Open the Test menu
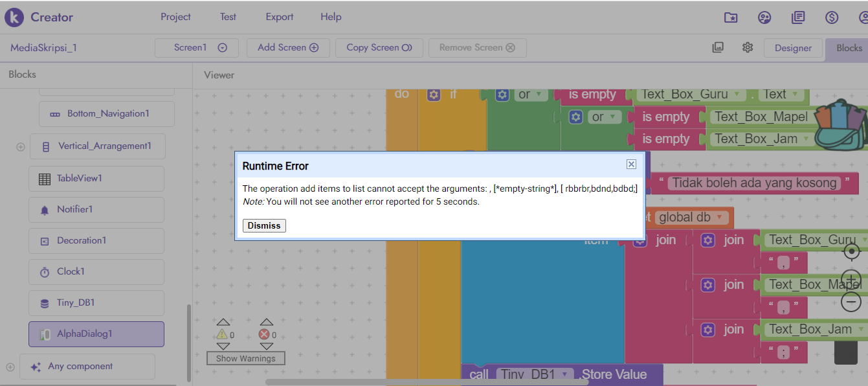868x386 pixels. click(x=228, y=17)
